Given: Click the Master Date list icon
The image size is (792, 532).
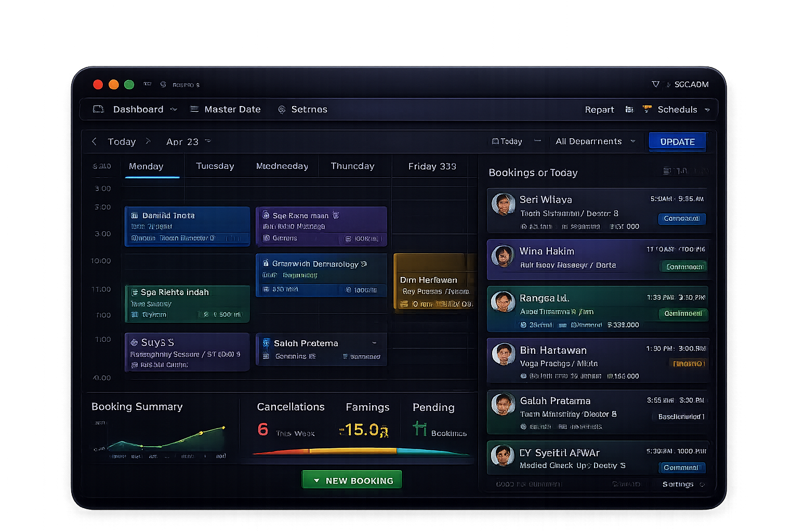Looking at the screenshot, I should tap(194, 109).
